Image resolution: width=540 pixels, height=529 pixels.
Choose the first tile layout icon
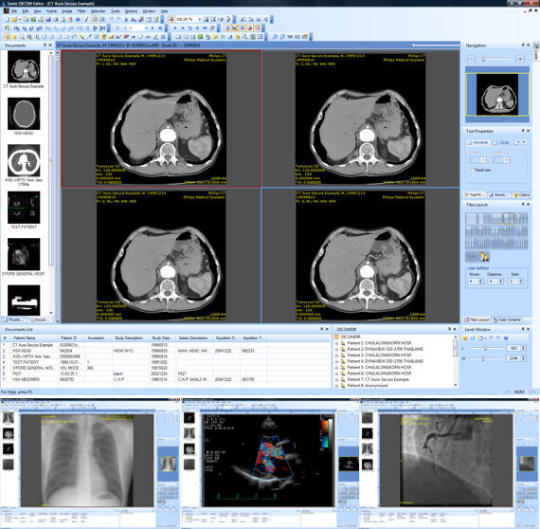(x=470, y=218)
